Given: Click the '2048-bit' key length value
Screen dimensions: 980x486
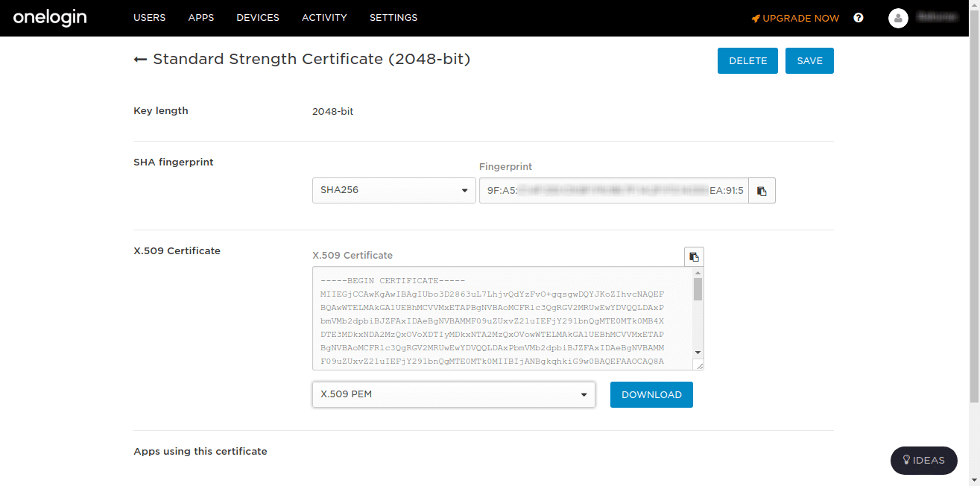Looking at the screenshot, I should tap(333, 112).
